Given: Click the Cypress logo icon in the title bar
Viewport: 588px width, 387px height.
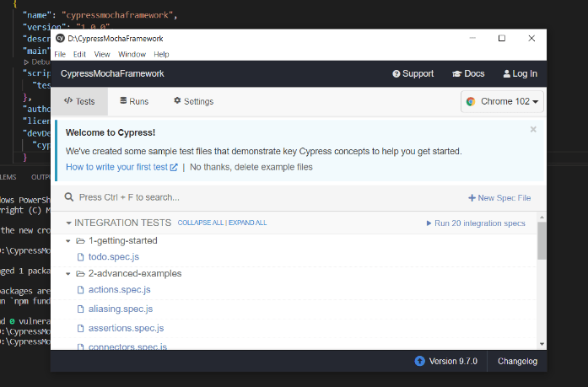Looking at the screenshot, I should tap(60, 38).
